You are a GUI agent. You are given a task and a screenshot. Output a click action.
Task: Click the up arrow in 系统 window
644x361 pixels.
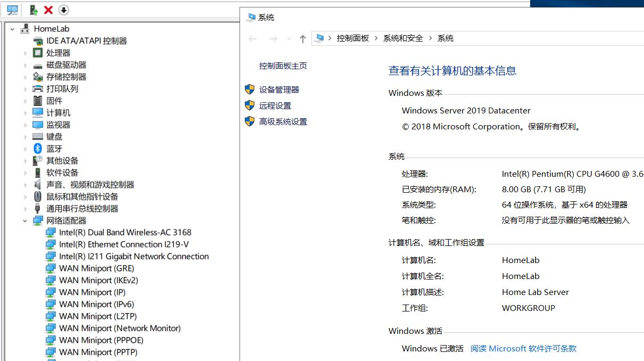[303, 38]
